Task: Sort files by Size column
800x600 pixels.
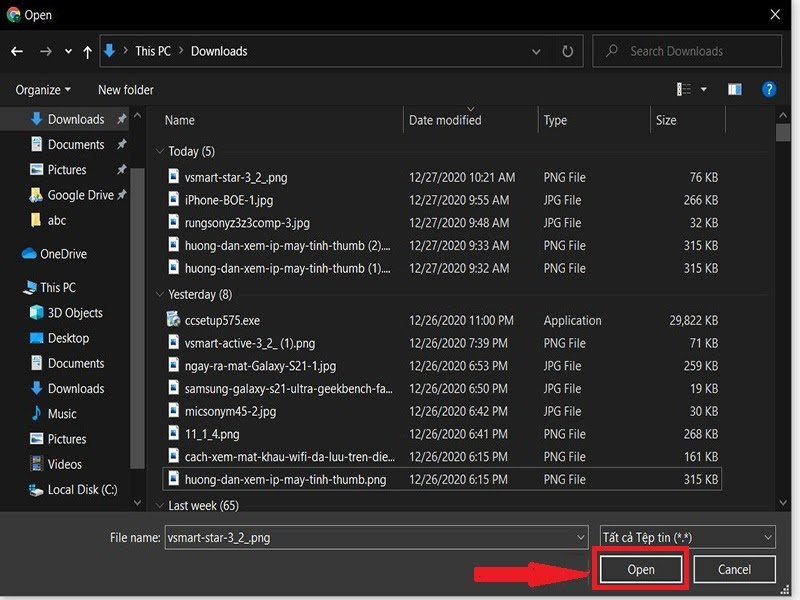Action: [666, 120]
